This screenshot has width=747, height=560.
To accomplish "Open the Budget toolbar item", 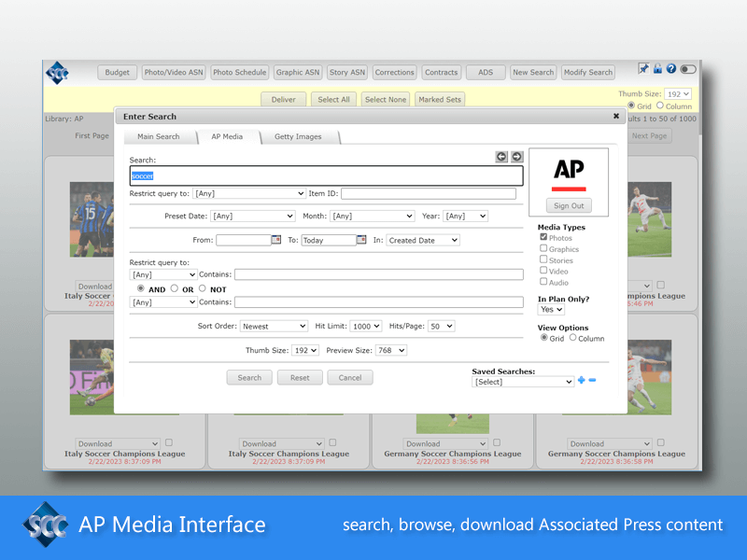I will click(x=118, y=73).
